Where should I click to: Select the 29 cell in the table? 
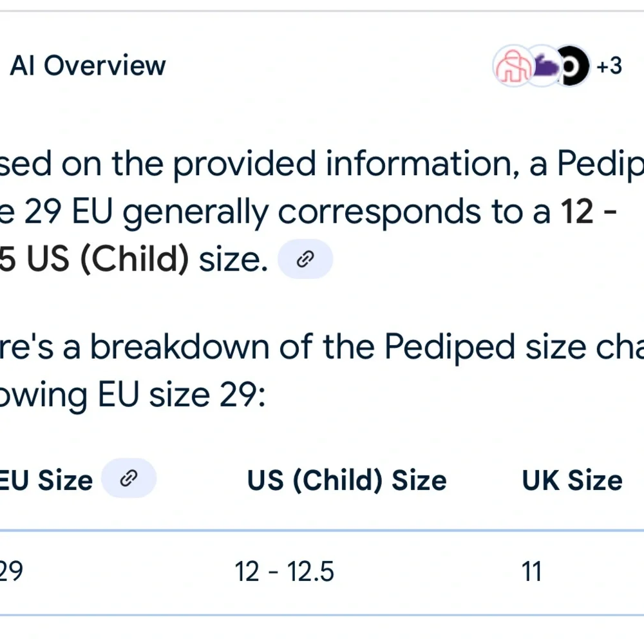pyautogui.click(x=11, y=571)
